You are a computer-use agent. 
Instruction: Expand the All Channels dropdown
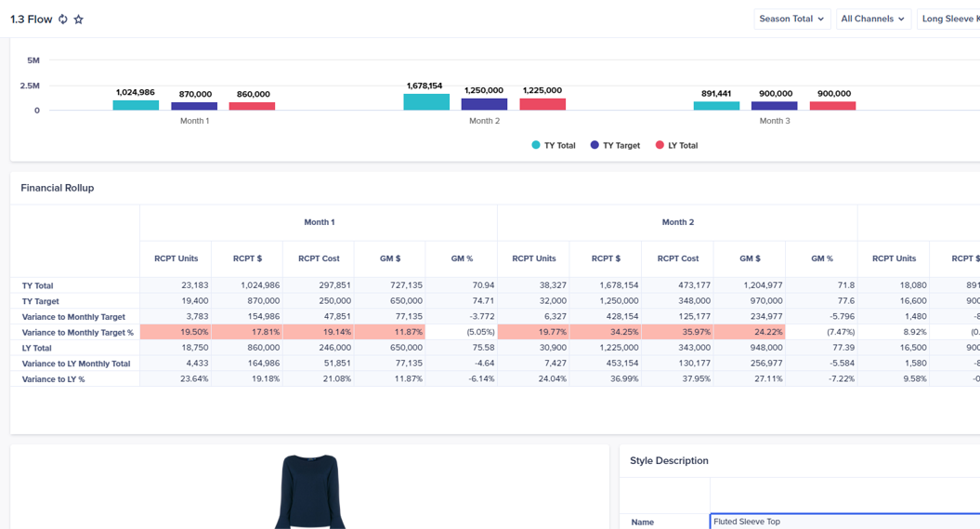point(872,19)
